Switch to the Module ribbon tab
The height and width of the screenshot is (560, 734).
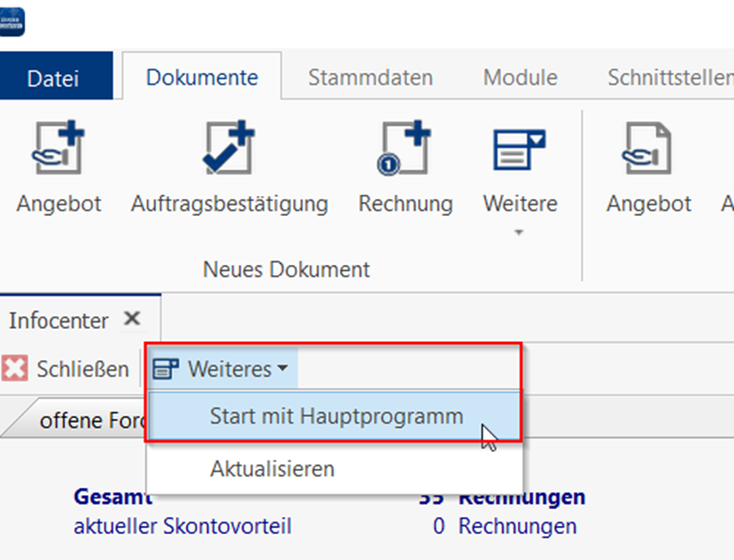coord(520,78)
